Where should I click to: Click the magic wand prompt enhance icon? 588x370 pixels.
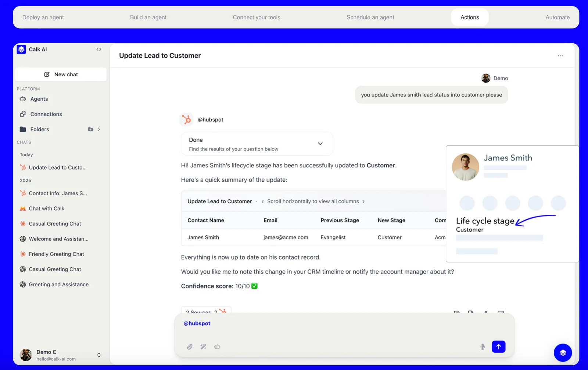point(203,347)
